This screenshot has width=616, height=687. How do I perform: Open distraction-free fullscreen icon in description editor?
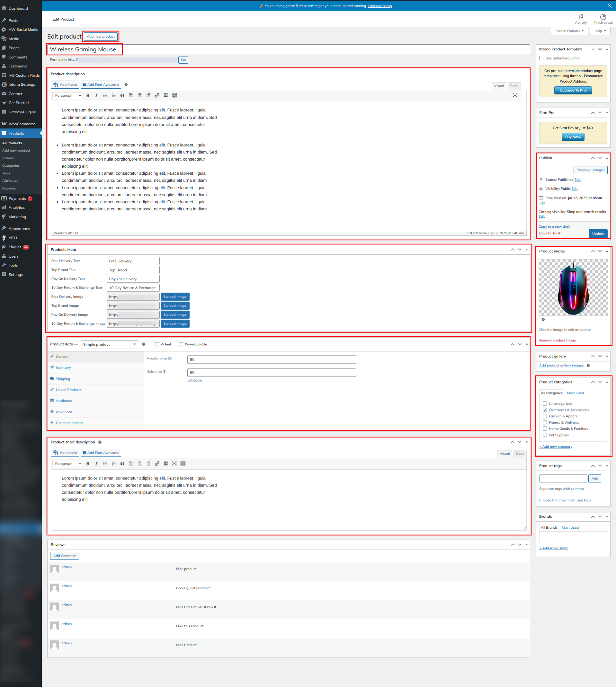tap(515, 95)
